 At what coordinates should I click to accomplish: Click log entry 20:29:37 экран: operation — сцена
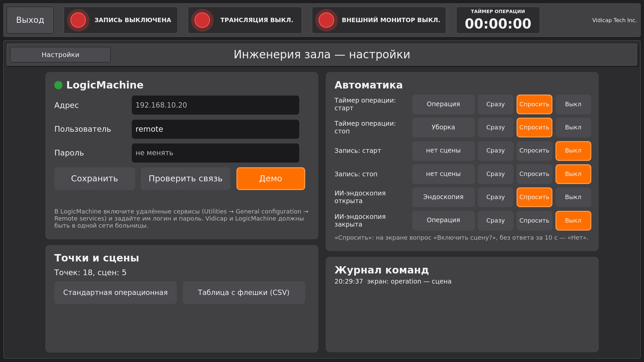[393, 282]
